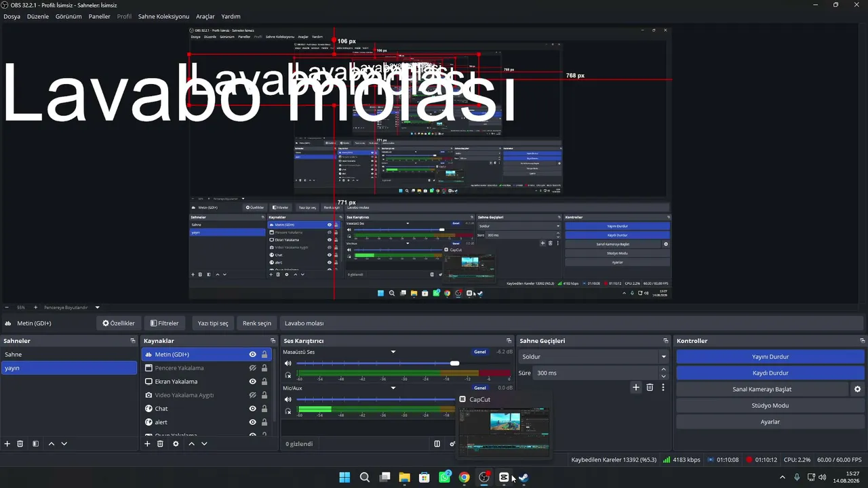868x488 pixels.
Task: Open the Filtreler button for the source
Action: (165, 323)
